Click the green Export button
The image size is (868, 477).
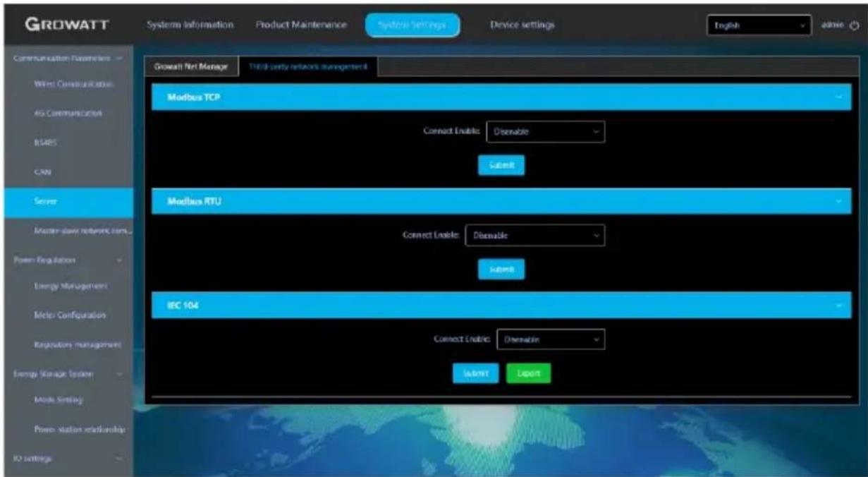pos(528,373)
